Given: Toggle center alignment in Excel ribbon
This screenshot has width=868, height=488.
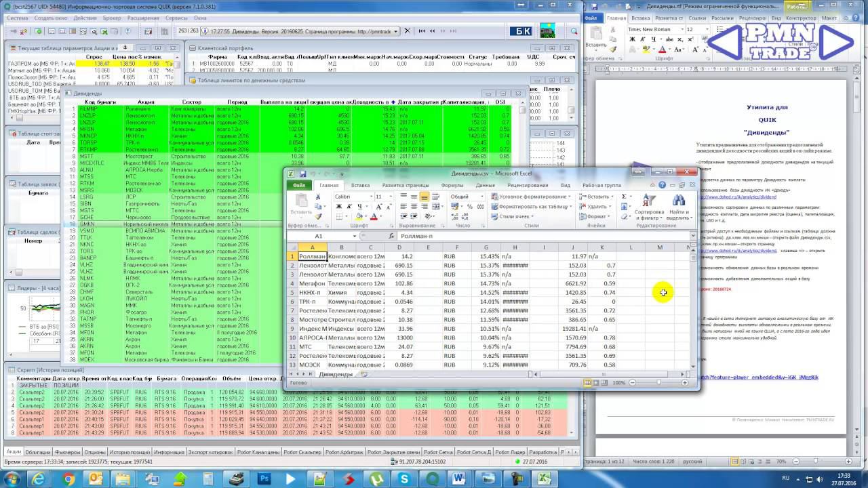Looking at the screenshot, I should (414, 207).
